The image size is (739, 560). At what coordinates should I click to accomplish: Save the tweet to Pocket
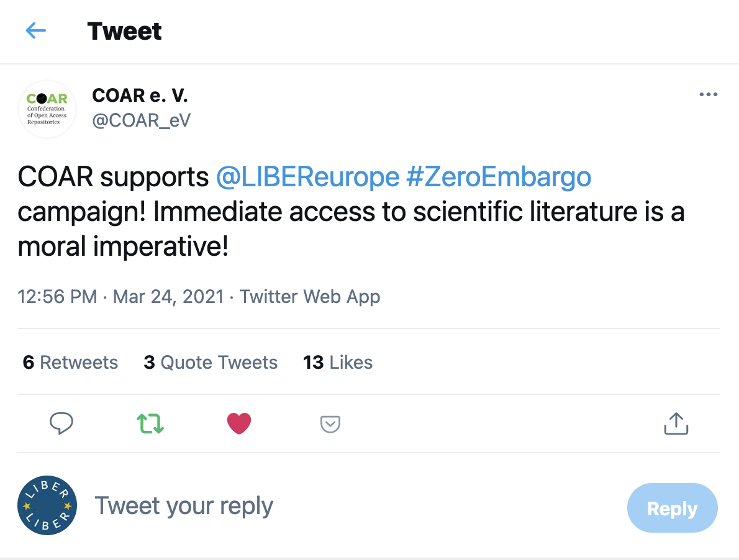coord(330,424)
